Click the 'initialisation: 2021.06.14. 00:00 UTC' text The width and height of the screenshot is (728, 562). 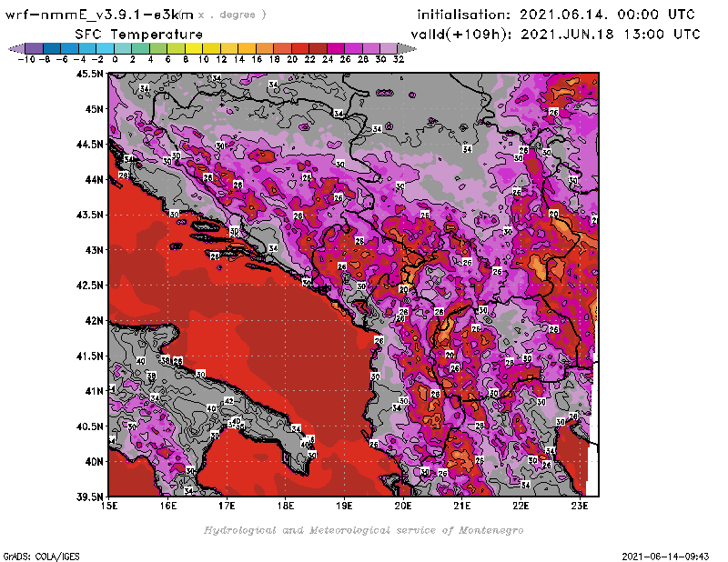point(556,15)
